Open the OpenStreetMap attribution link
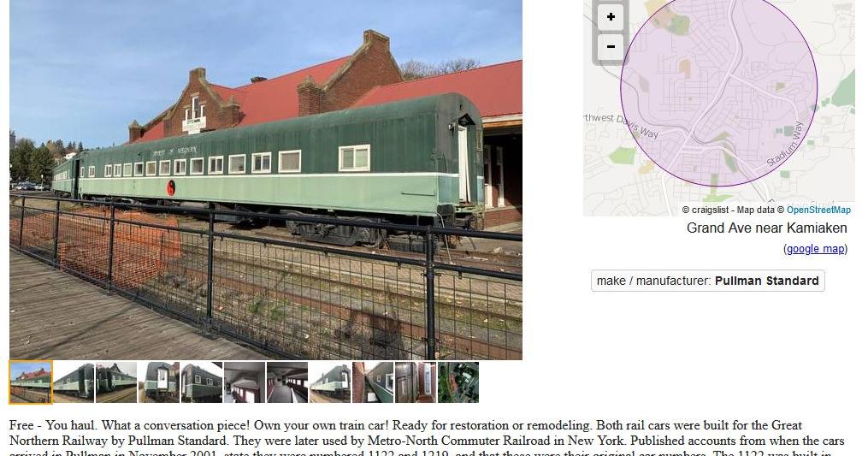The height and width of the screenshot is (456, 868). 818,210
